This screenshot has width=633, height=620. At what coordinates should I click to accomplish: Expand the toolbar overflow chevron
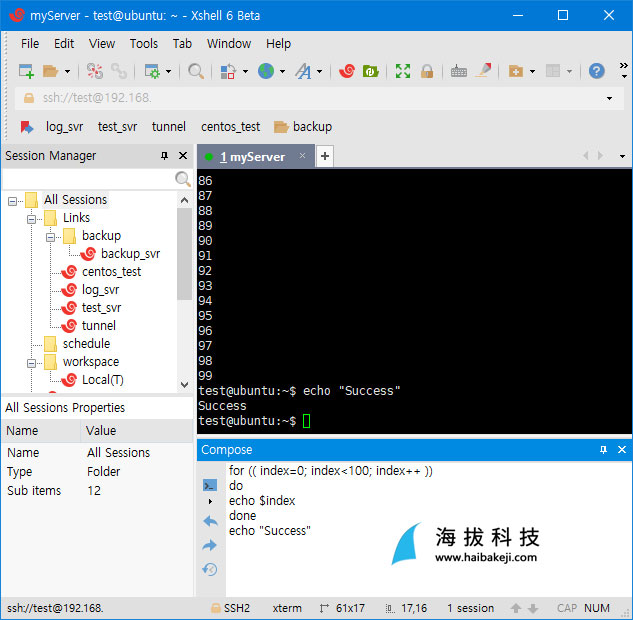pos(624,70)
